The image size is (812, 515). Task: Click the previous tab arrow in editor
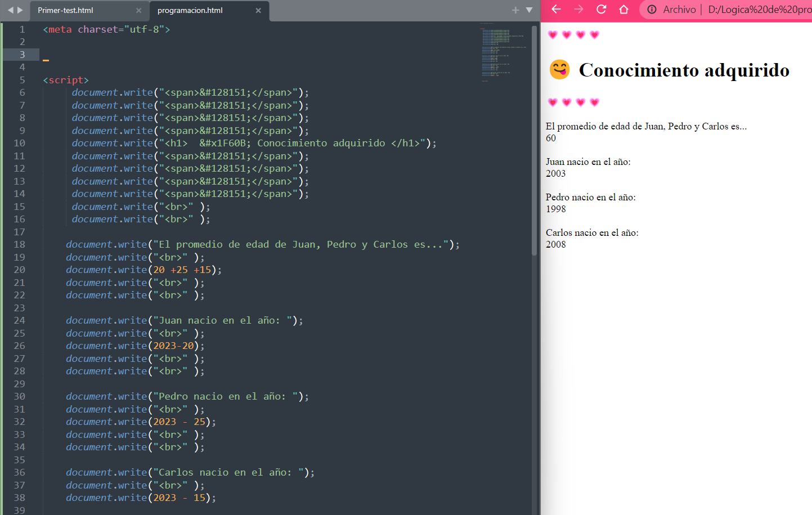pyautogui.click(x=10, y=10)
